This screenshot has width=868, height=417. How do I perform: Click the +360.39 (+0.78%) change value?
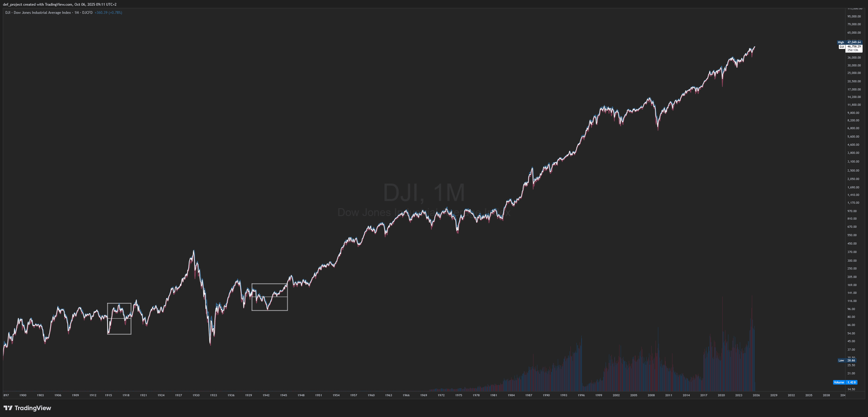108,12
